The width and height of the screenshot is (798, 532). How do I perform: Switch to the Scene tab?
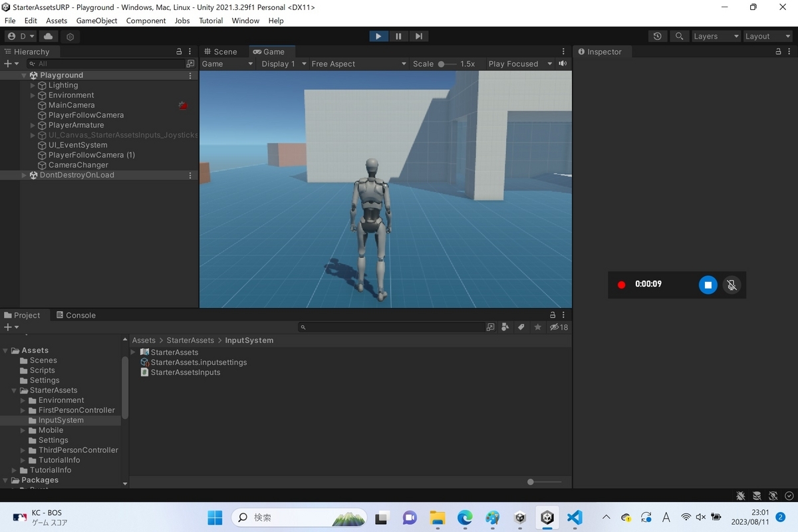221,52
